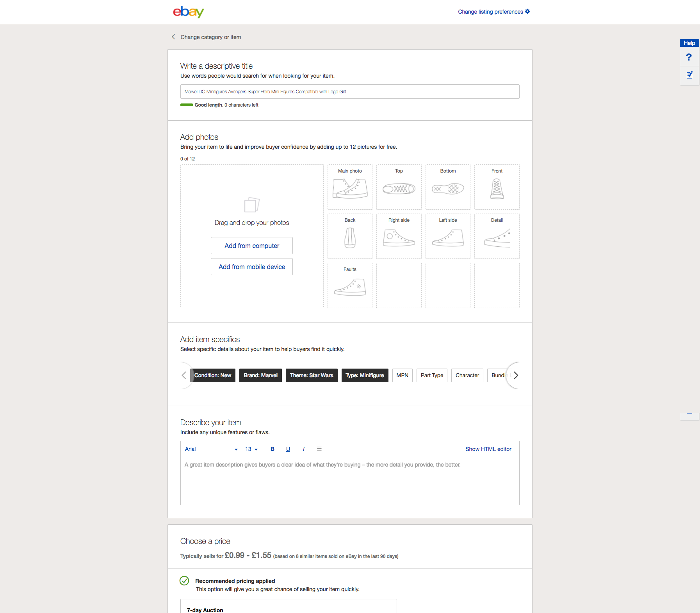Open the font size 13 dropdown
Image resolution: width=700 pixels, height=613 pixels.
click(x=250, y=449)
